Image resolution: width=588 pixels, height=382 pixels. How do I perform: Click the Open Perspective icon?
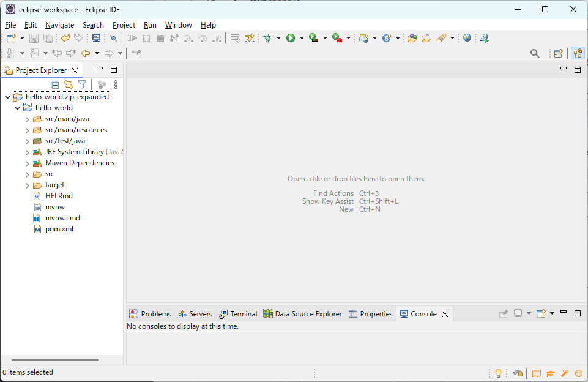pos(559,54)
